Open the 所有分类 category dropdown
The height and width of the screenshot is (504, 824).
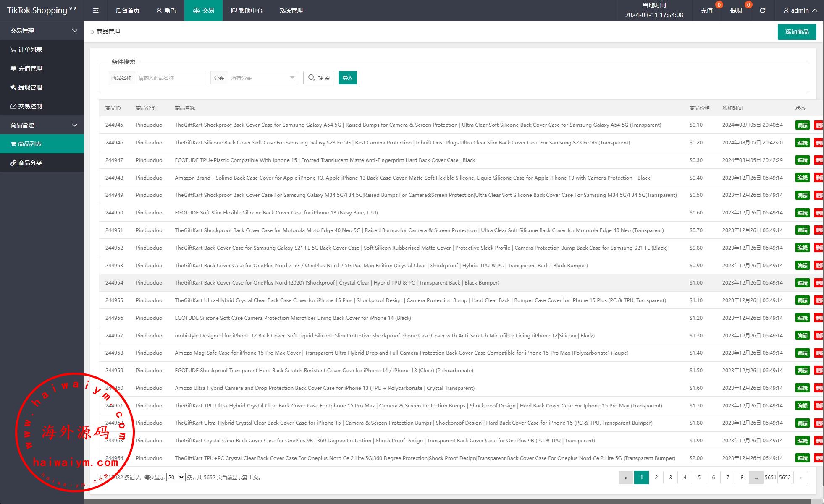click(x=262, y=78)
